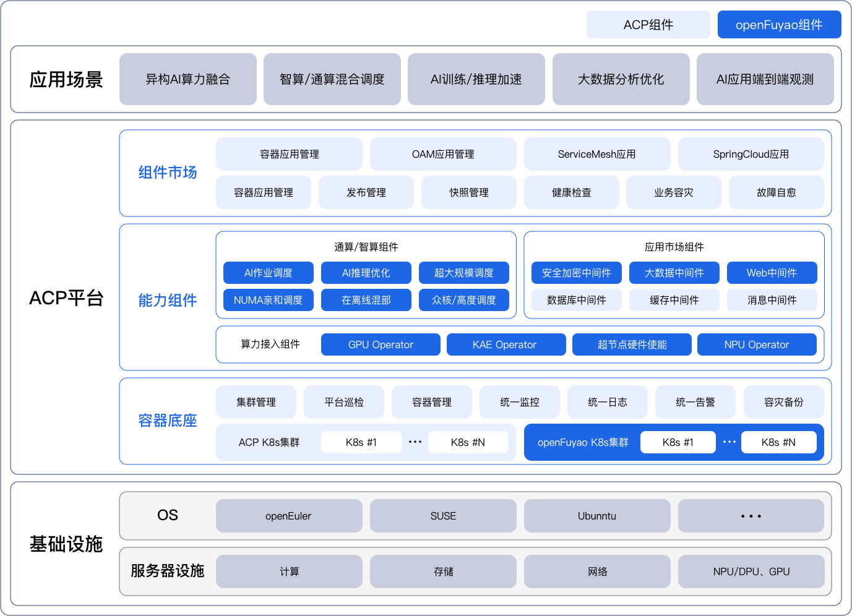Click the 容灾备份 box

783,402
